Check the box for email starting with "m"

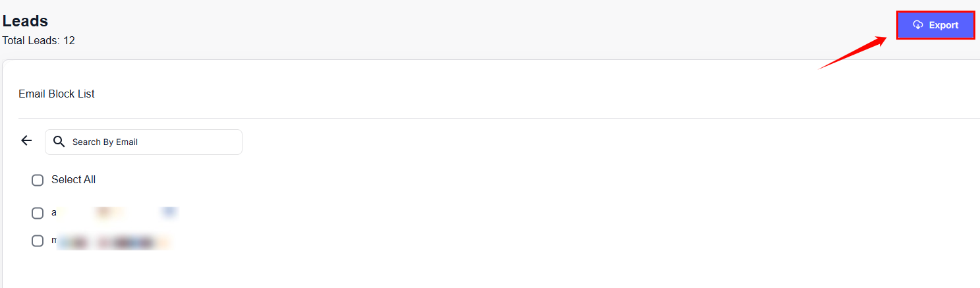(x=38, y=241)
